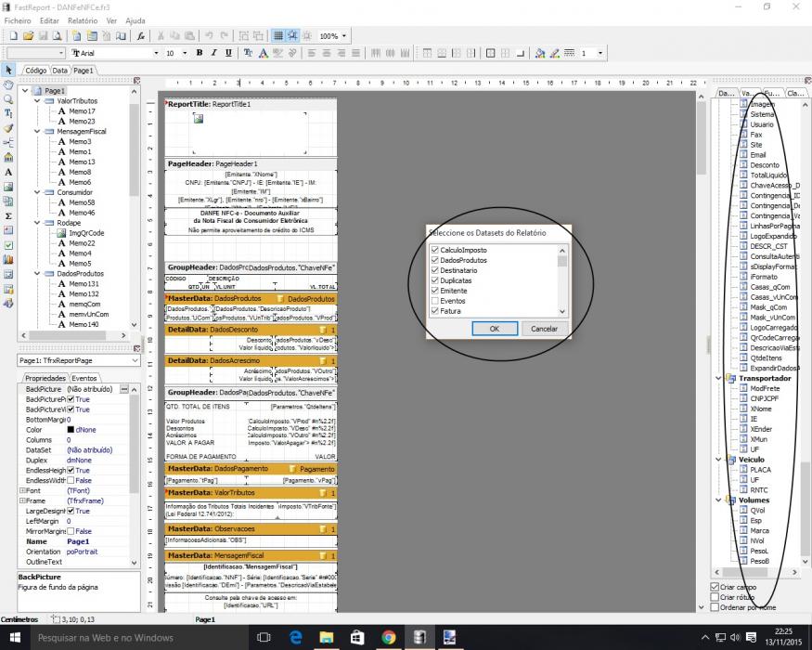Viewport: 812px width, 650px height.
Task: Collapse the Transportador data tree group
Action: [x=719, y=378]
